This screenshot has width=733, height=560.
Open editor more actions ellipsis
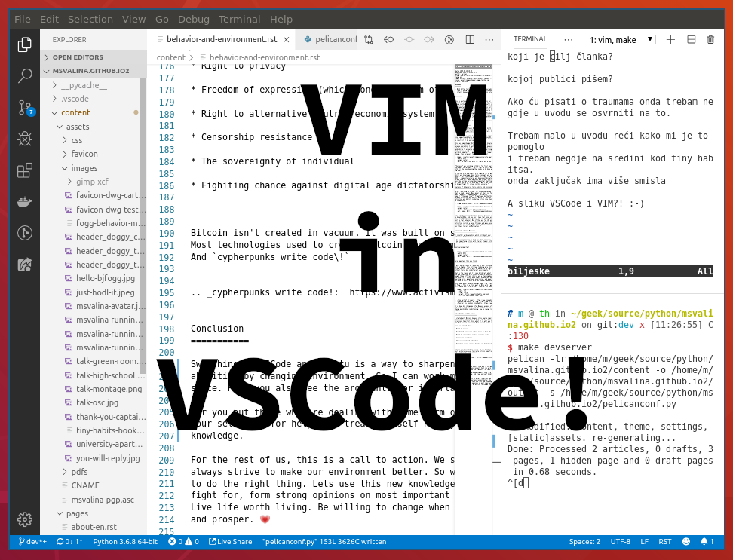pyautogui.click(x=489, y=40)
